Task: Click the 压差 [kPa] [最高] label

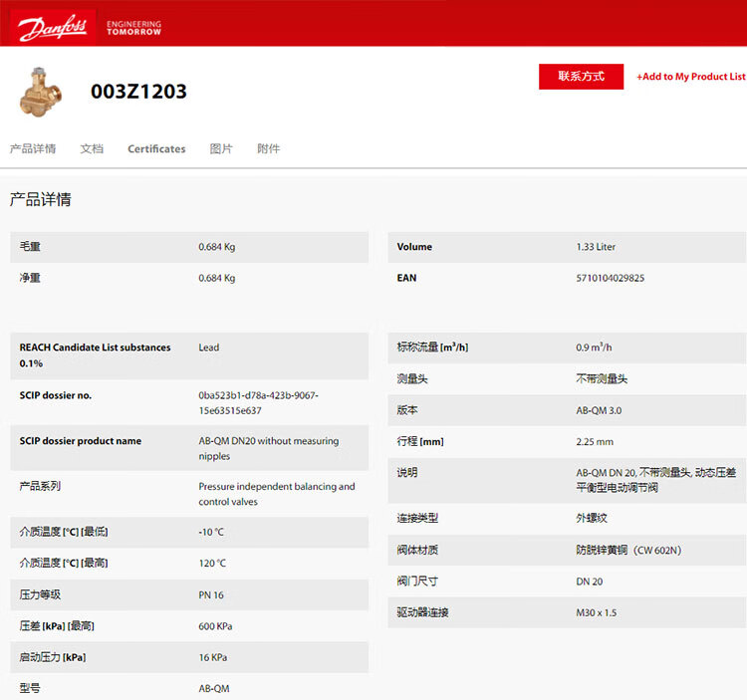Action: [57, 625]
